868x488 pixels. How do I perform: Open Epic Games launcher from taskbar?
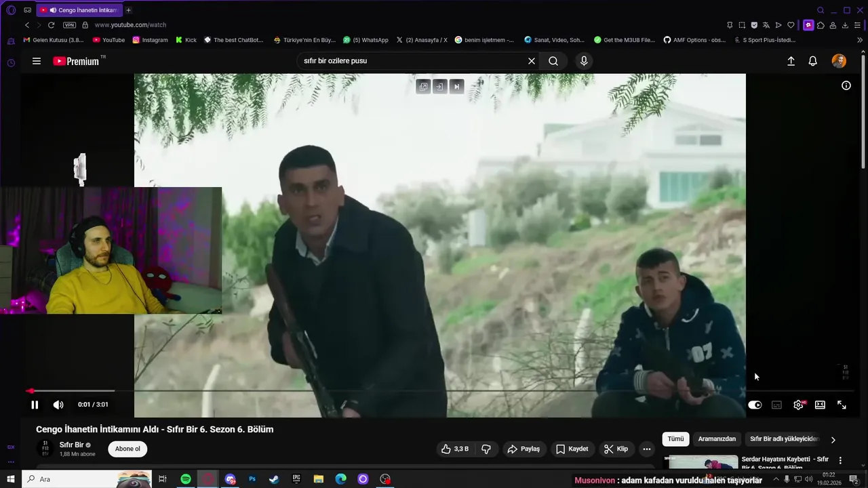296,479
